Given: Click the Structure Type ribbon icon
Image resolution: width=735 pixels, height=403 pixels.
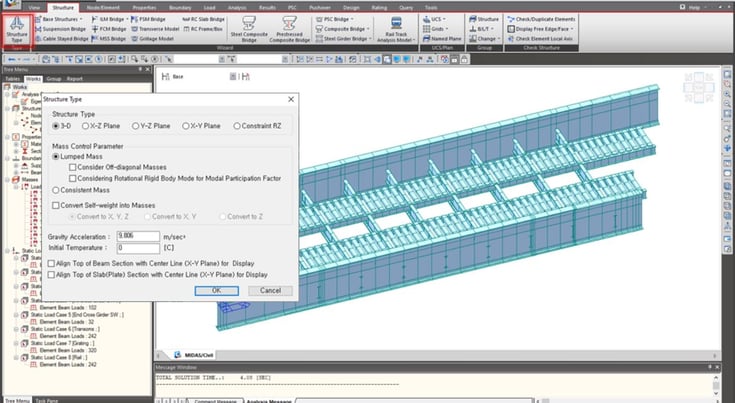Looking at the screenshot, I should point(16,29).
